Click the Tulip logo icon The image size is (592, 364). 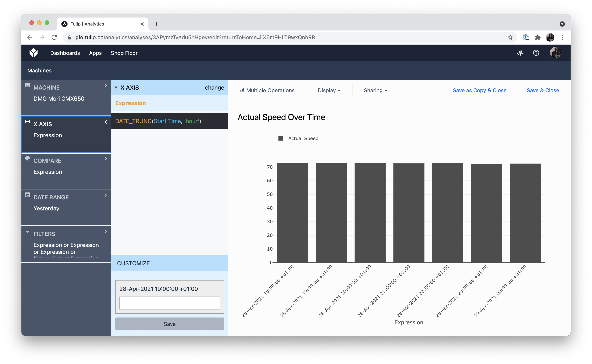click(x=34, y=53)
